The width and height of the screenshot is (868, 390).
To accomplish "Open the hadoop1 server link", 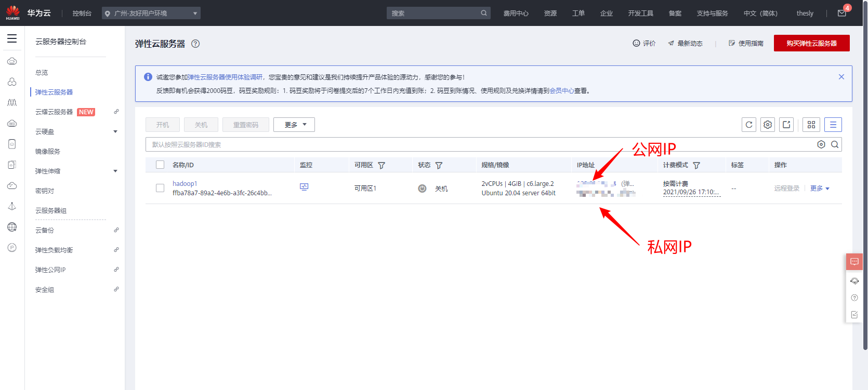I will (185, 183).
